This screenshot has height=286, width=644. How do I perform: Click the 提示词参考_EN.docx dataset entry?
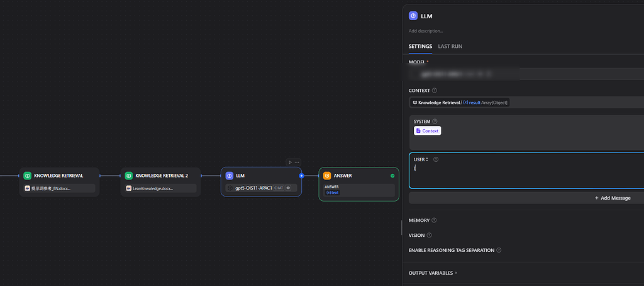point(59,188)
